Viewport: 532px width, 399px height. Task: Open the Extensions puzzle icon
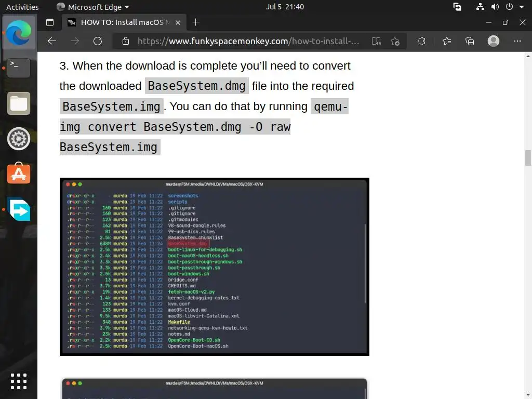421,41
